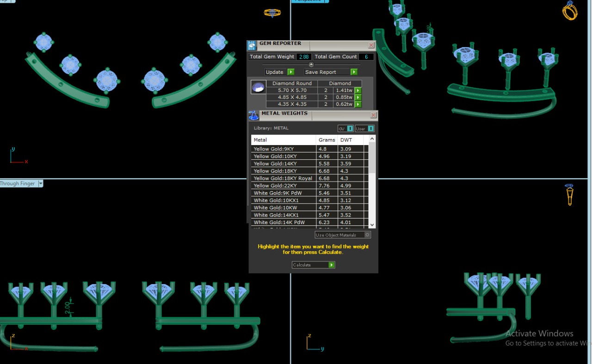
Task: Open the Through Finger viewport dropdown
Action: (41, 183)
